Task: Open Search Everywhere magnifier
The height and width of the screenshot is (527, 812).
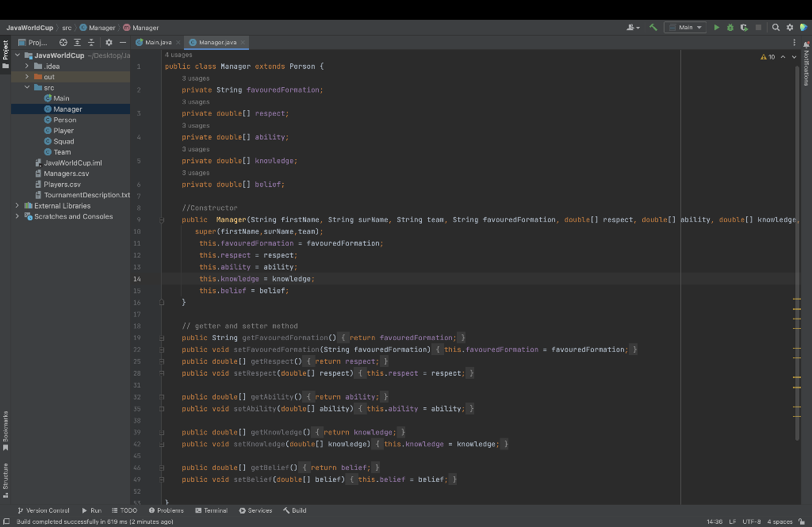Action: (776, 28)
